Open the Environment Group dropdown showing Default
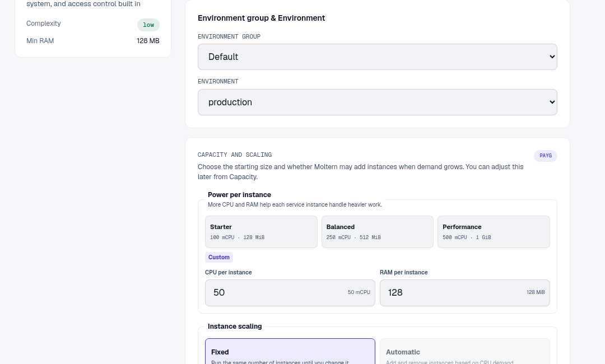Viewport: 605px width, 364px height. coord(378,57)
